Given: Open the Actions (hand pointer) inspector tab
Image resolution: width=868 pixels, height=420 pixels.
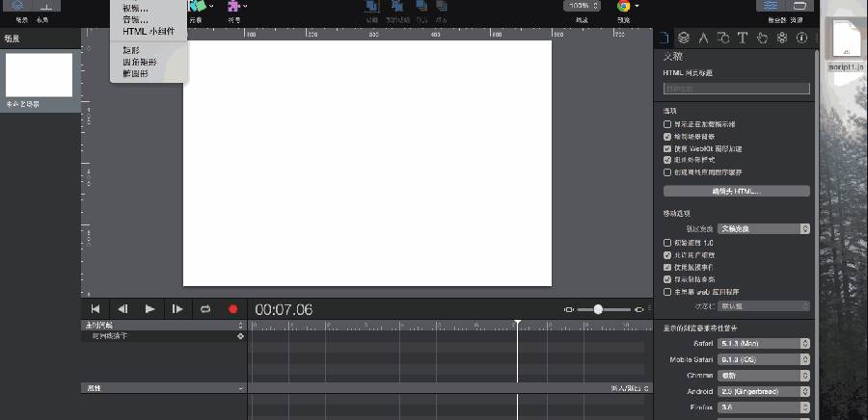Looking at the screenshot, I should pos(761,39).
